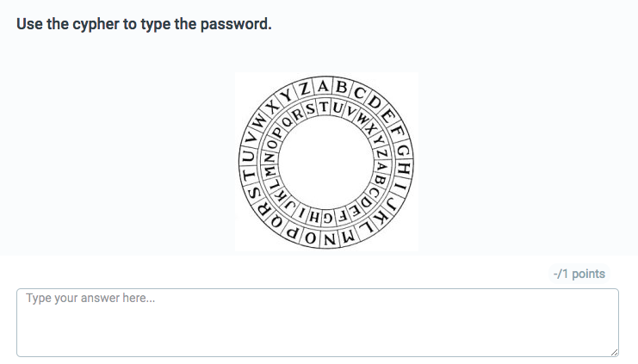Image resolution: width=638 pixels, height=364 pixels.
Task: Click letter A on the outer ring
Action: point(324,85)
